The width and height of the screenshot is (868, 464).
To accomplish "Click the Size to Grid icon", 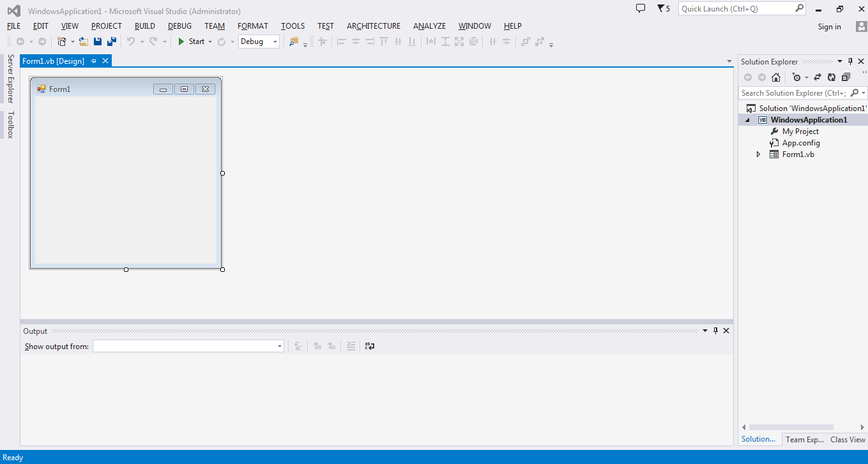I will point(473,41).
